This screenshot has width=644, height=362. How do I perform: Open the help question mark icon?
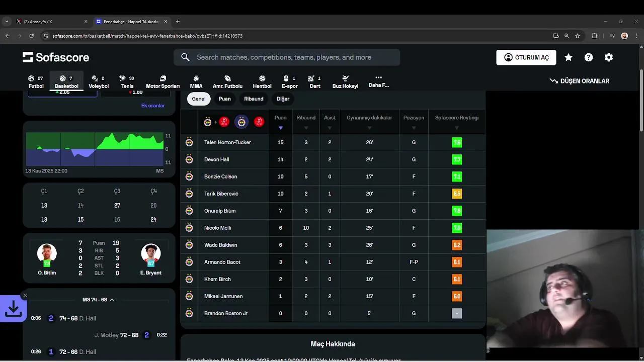point(589,57)
